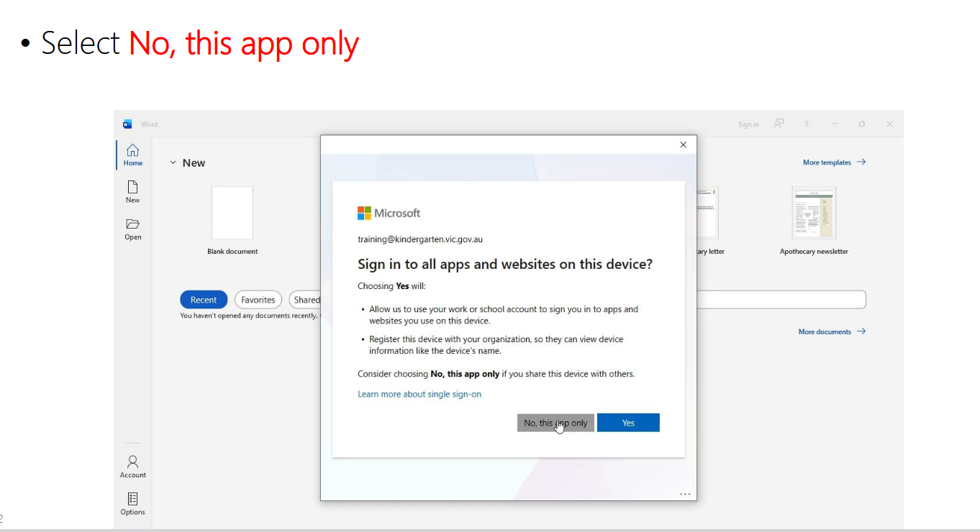Click the Microsoft logo in dialog
Image resolution: width=980 pixels, height=532 pixels.
tap(389, 213)
